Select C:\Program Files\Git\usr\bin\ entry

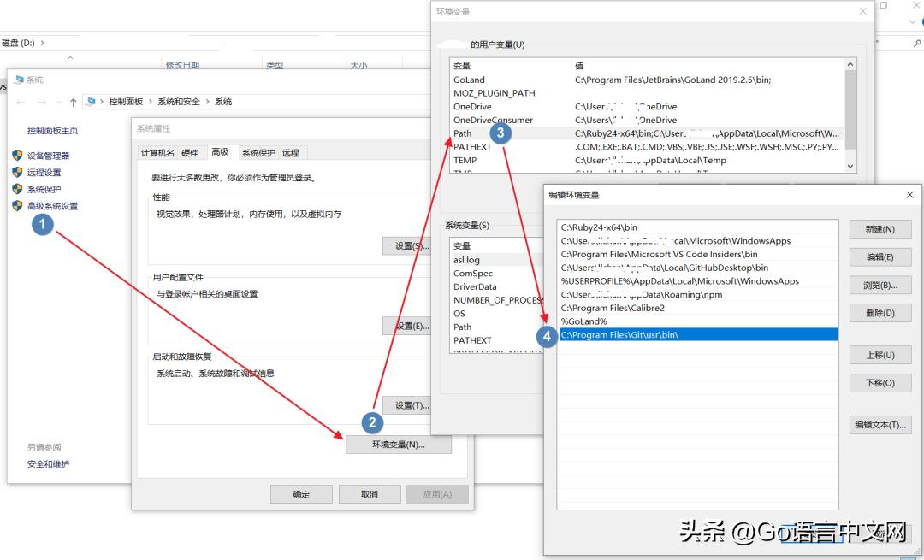tap(698, 335)
